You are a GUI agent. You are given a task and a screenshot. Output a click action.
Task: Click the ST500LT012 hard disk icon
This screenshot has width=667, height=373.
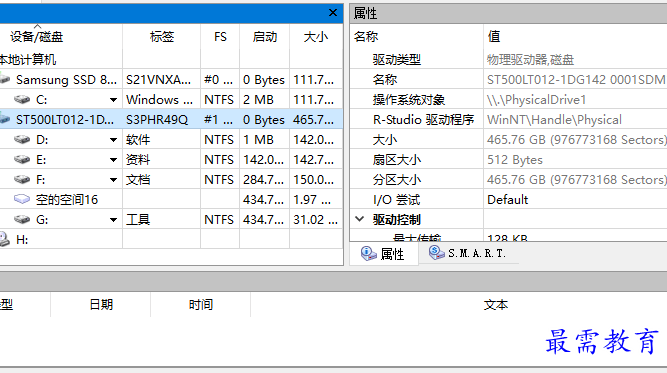point(4,120)
